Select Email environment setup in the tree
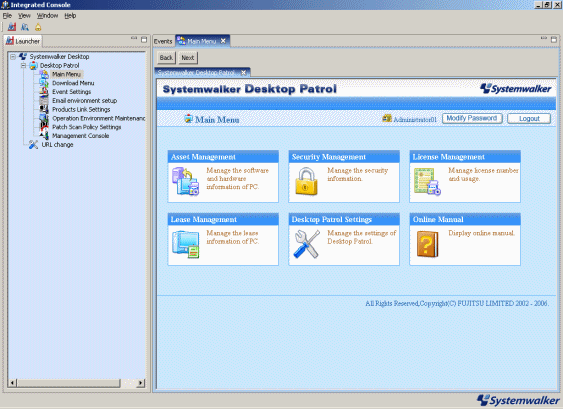Screen dimensions: 563x409 tap(84, 101)
